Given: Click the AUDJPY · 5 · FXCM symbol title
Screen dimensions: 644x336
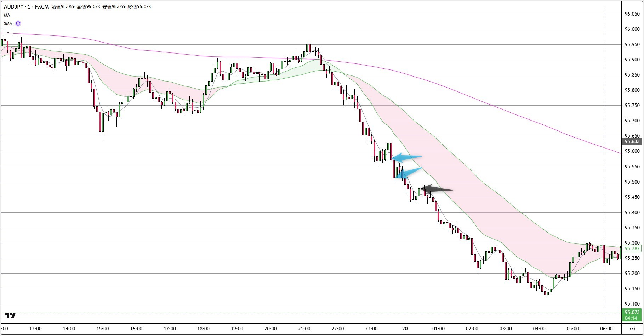Looking at the screenshot, I should (x=26, y=7).
